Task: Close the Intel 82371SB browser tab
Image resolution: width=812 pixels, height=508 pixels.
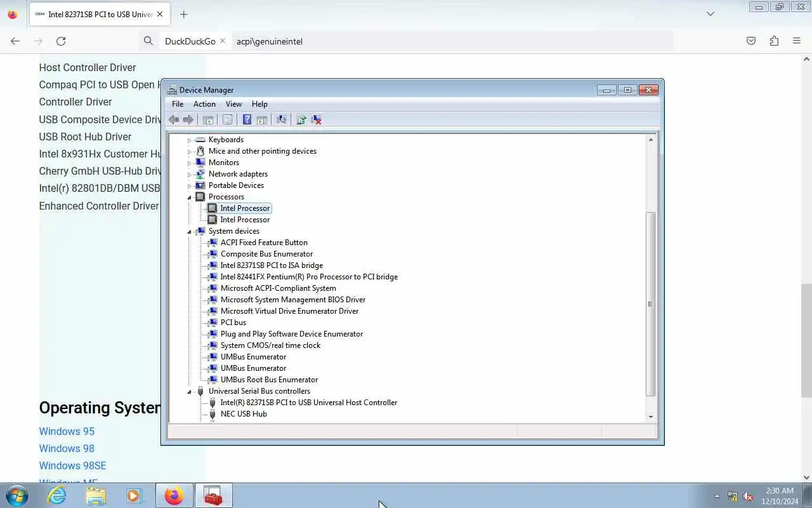Action: (x=159, y=14)
